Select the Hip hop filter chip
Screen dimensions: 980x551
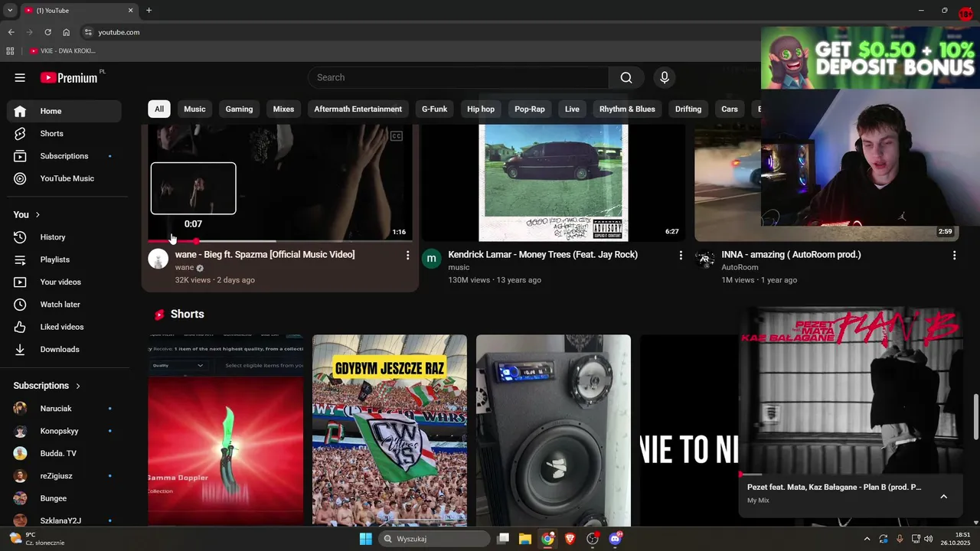pyautogui.click(x=481, y=109)
